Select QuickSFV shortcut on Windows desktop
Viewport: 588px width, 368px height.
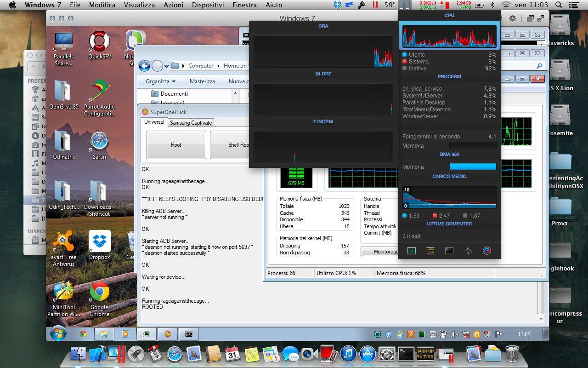click(99, 46)
